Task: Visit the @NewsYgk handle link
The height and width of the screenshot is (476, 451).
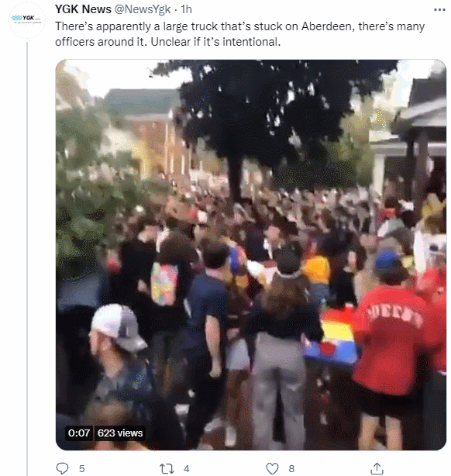Action: [x=143, y=9]
